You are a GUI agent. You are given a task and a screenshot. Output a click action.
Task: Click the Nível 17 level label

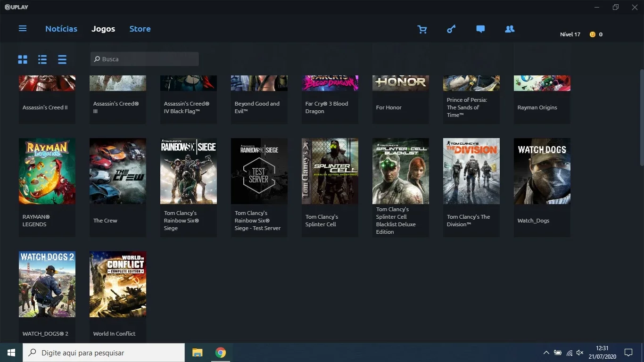point(570,34)
